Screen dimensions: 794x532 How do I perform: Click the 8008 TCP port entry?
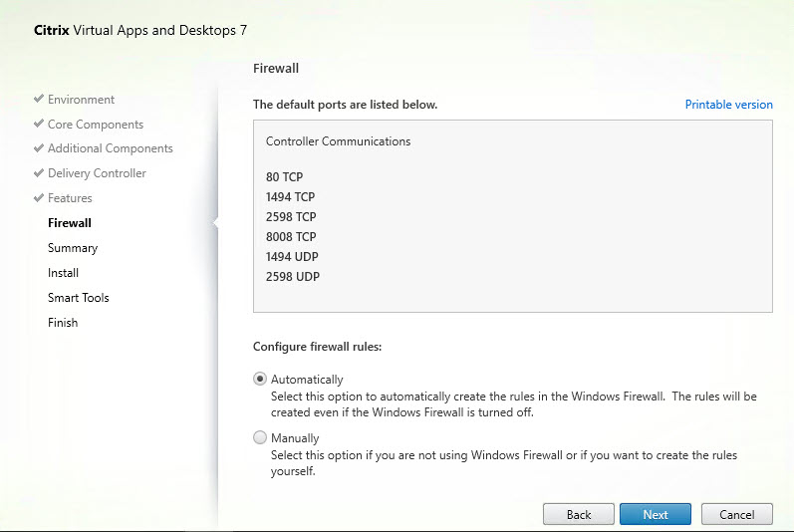[290, 236]
